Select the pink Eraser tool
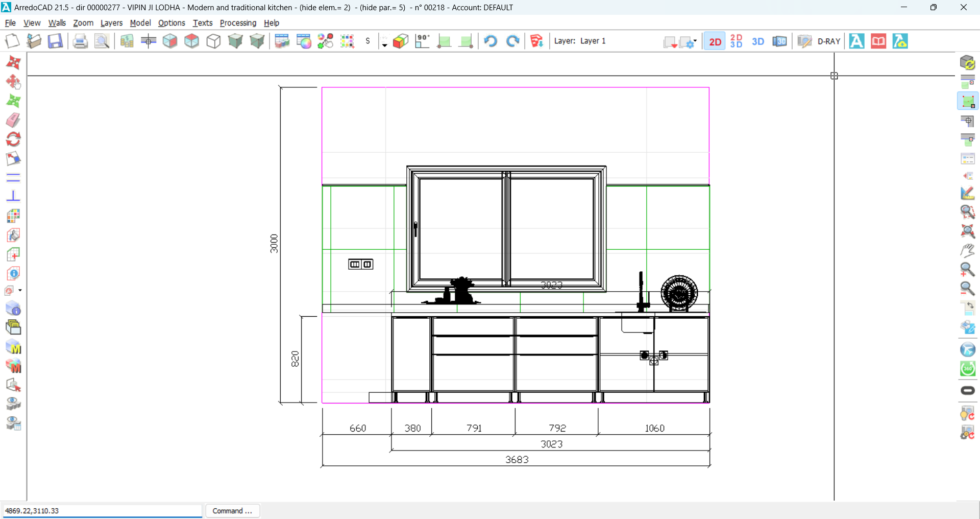 [x=13, y=120]
